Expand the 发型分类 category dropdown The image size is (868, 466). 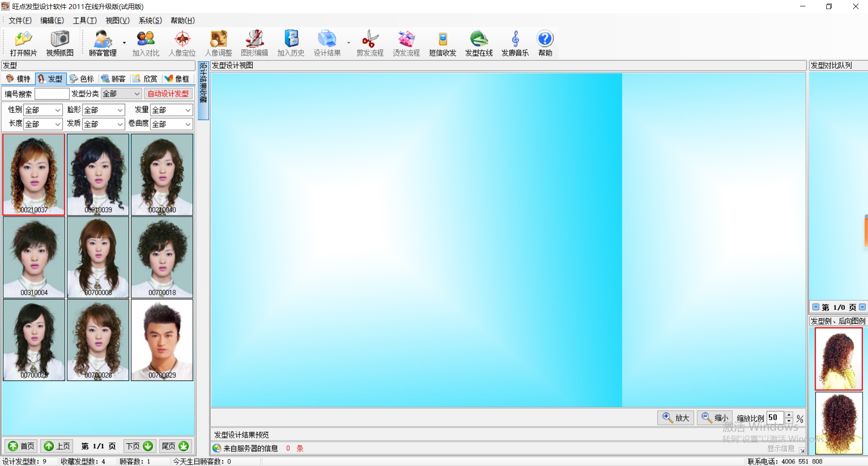pyautogui.click(x=136, y=94)
